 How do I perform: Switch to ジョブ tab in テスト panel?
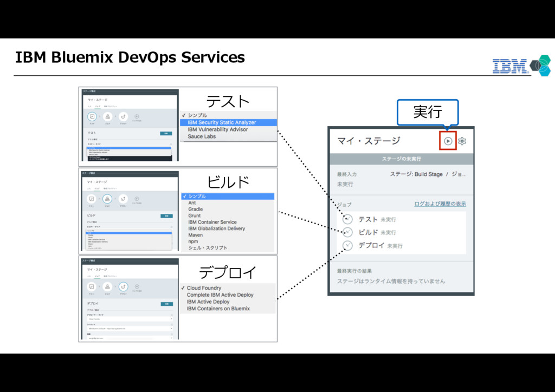pyautogui.click(x=98, y=106)
